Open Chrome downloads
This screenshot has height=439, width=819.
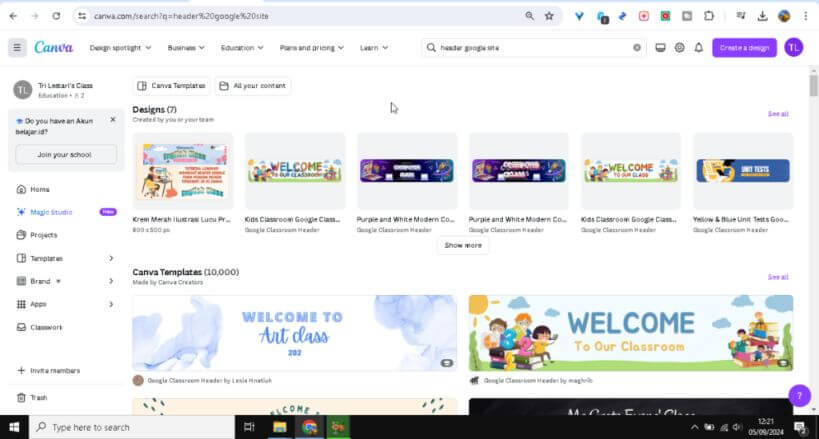[763, 16]
